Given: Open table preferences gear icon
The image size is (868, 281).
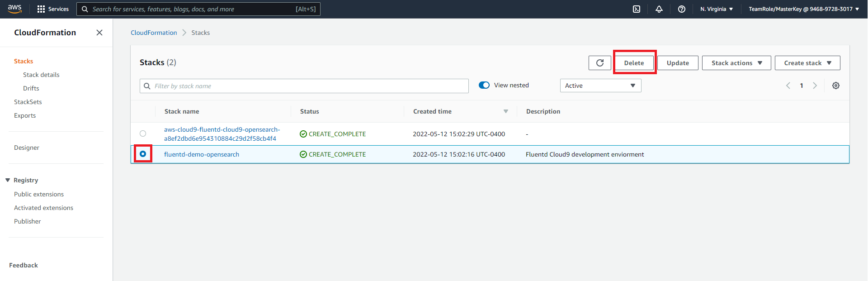Looking at the screenshot, I should [x=836, y=86].
